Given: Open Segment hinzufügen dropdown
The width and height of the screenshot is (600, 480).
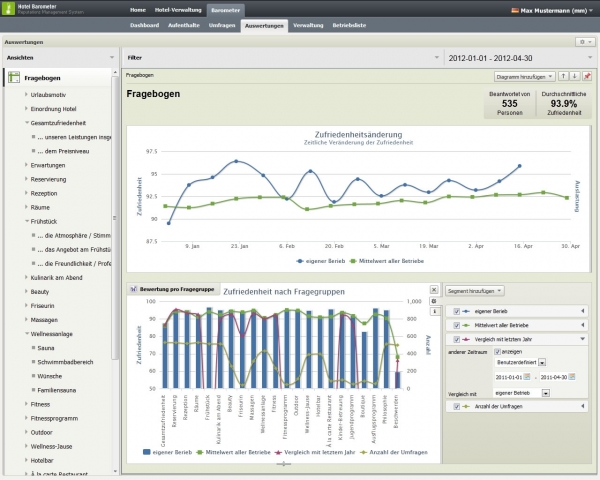Looking at the screenshot, I should (474, 291).
